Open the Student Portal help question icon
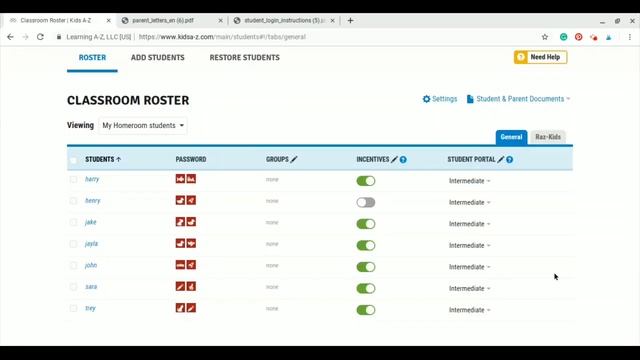This screenshot has height=360, width=640. [x=509, y=160]
